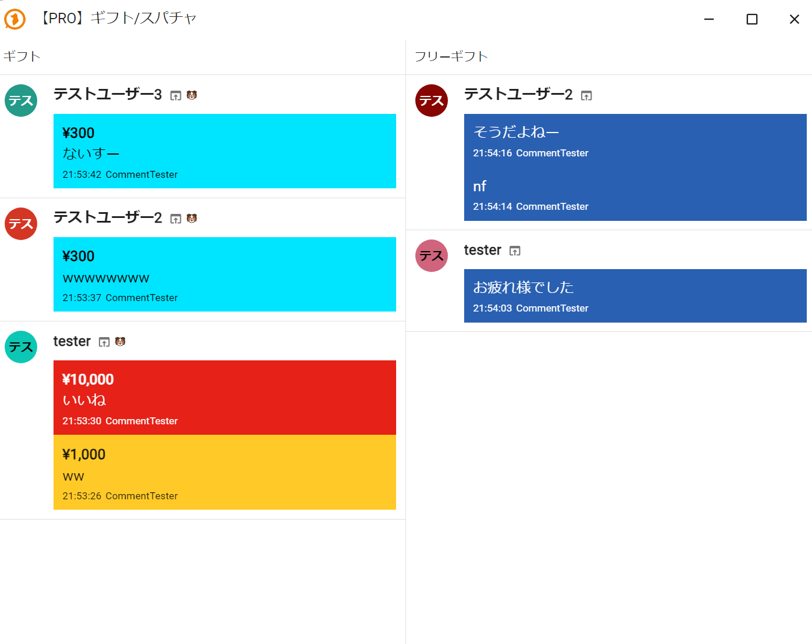The image size is (812, 644).
Task: Click the cyan ¥300 ないすー gift card
Action: tap(225, 151)
